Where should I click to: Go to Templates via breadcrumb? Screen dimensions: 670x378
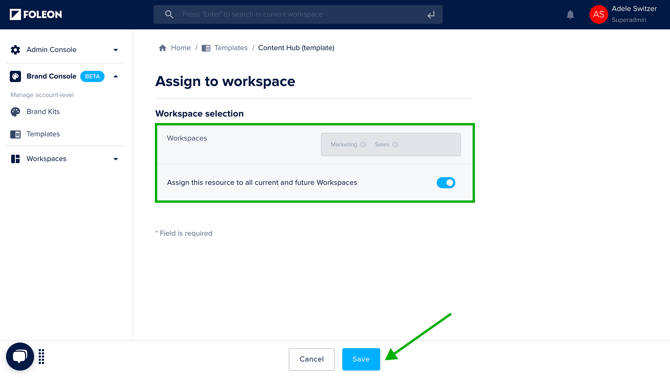coord(231,48)
